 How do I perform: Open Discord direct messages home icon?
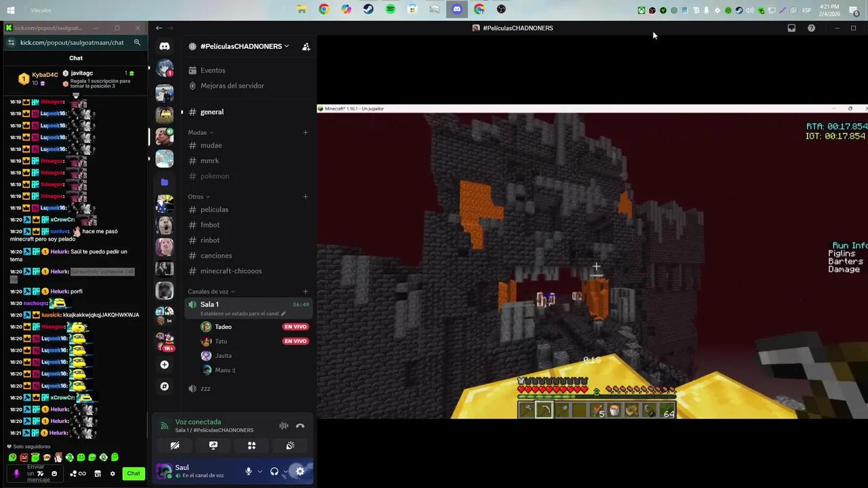point(164,46)
